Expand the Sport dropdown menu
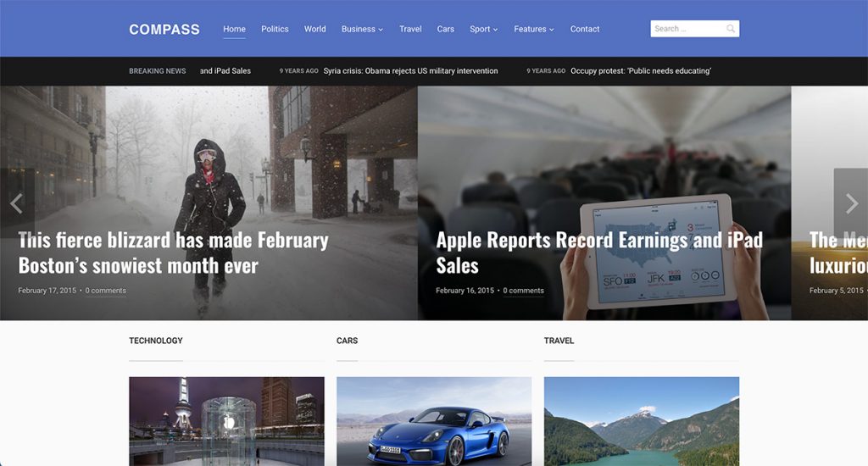This screenshot has width=868, height=466. (x=484, y=30)
